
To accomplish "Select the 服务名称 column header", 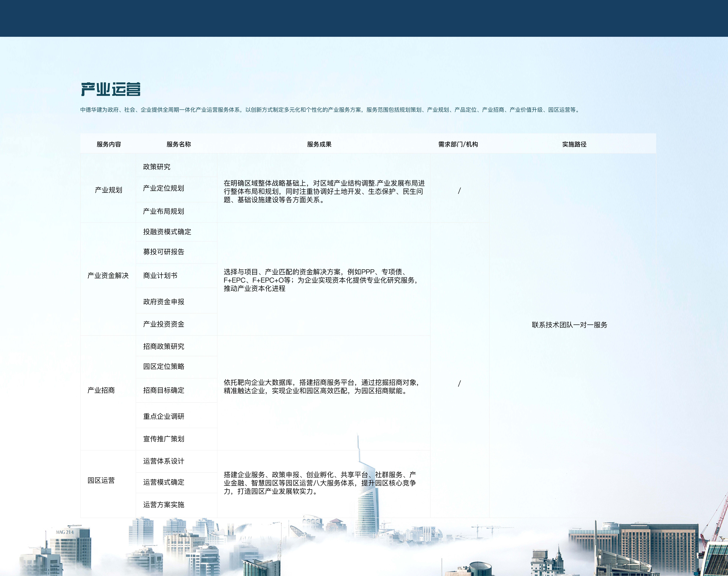I will point(179,144).
